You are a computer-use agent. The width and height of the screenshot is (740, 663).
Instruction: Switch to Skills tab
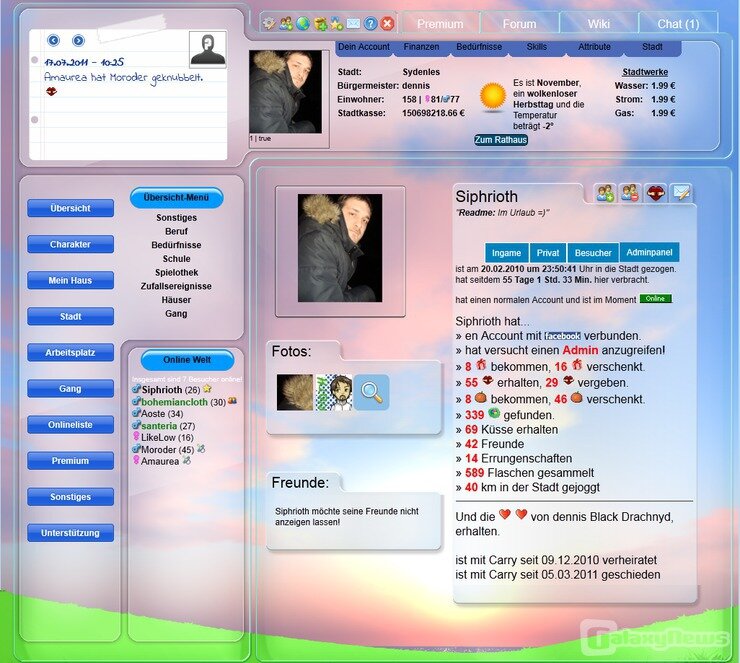click(x=537, y=47)
